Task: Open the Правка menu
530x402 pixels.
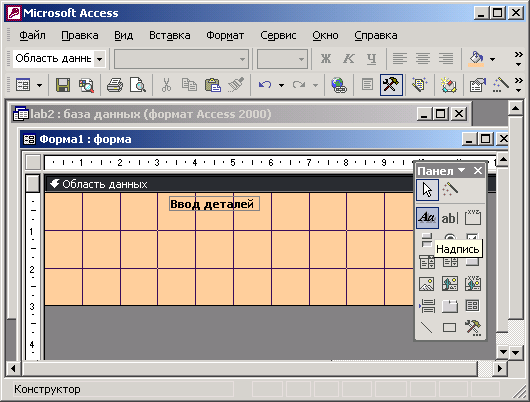Action: point(80,35)
